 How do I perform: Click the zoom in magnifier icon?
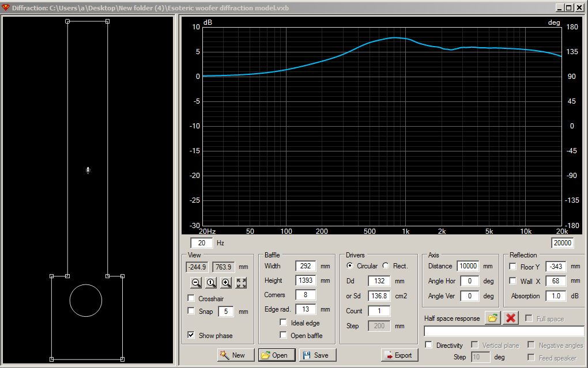[226, 283]
